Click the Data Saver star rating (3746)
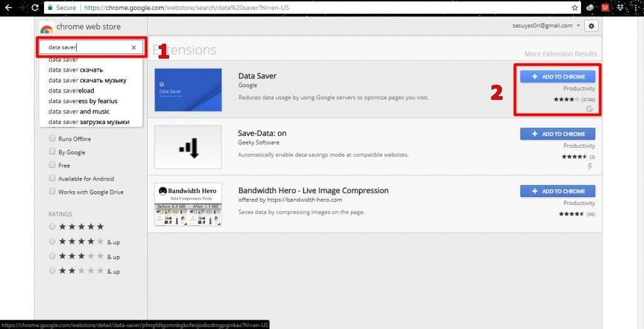 (x=574, y=100)
